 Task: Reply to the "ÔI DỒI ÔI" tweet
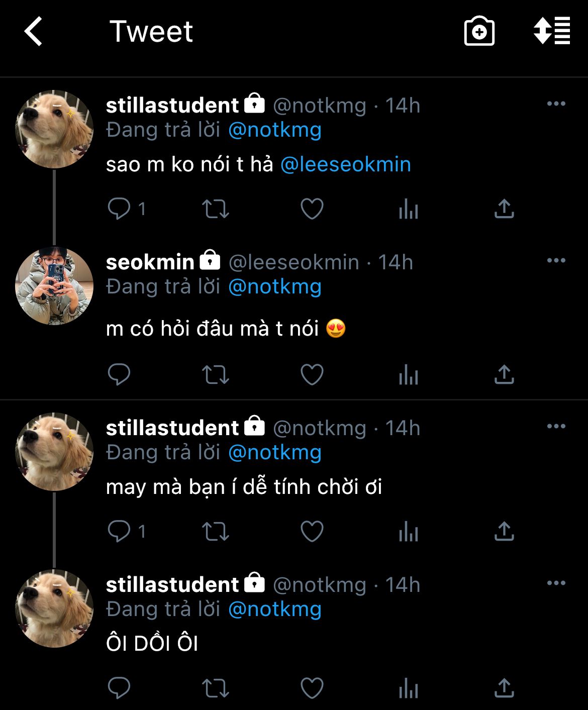pyautogui.click(x=119, y=688)
